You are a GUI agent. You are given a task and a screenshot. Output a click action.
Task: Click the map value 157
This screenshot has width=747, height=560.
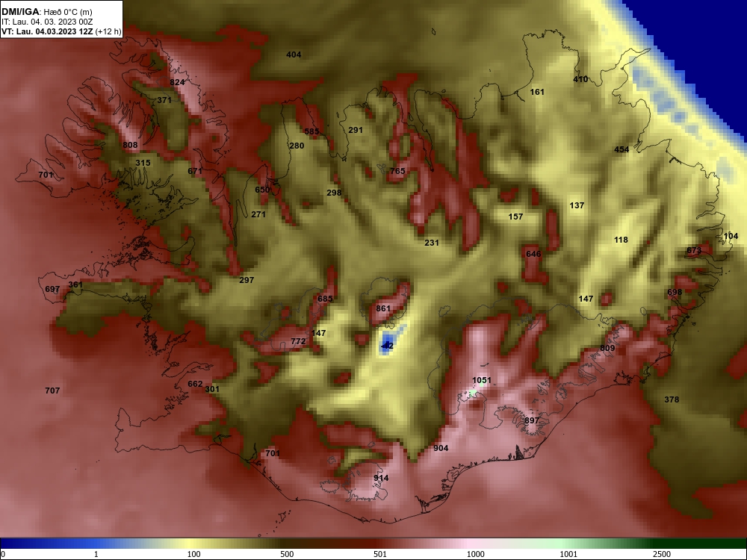click(515, 217)
